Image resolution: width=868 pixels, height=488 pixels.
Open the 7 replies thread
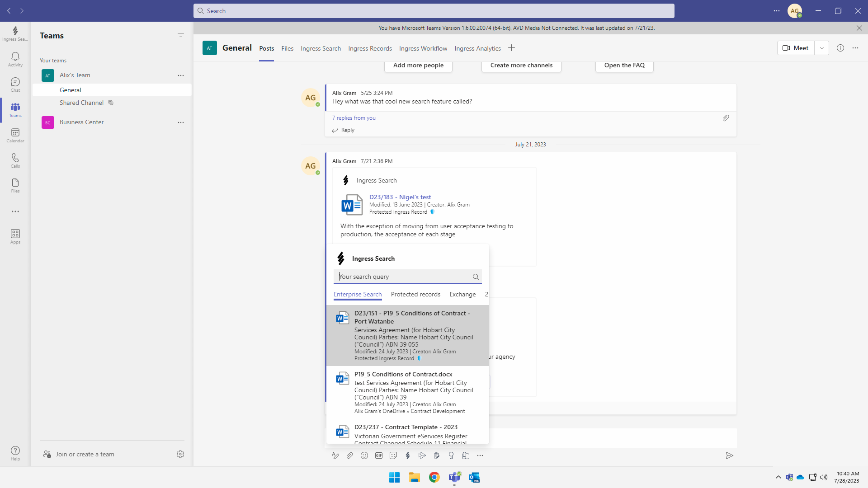tap(354, 117)
